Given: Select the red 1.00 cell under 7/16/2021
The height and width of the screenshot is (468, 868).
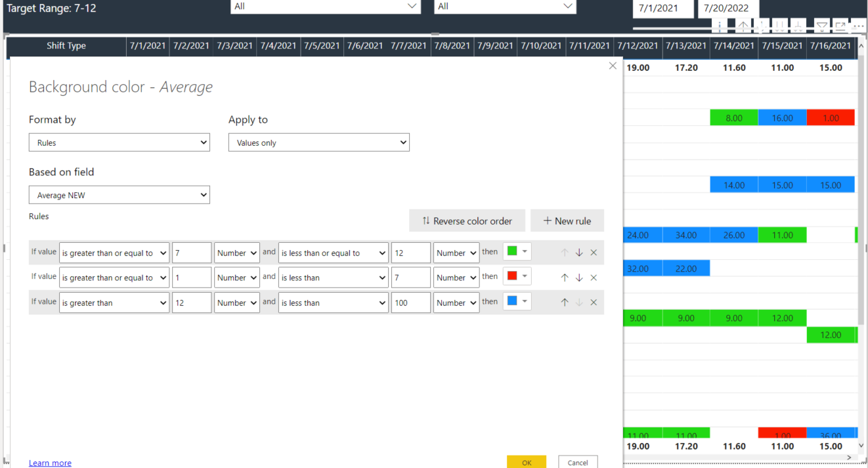Looking at the screenshot, I should (x=831, y=118).
